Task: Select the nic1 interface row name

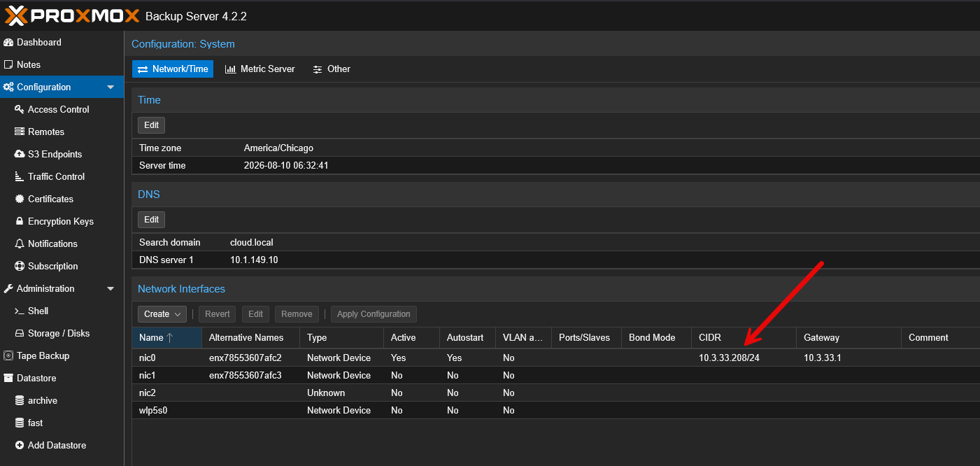Action: tap(148, 375)
